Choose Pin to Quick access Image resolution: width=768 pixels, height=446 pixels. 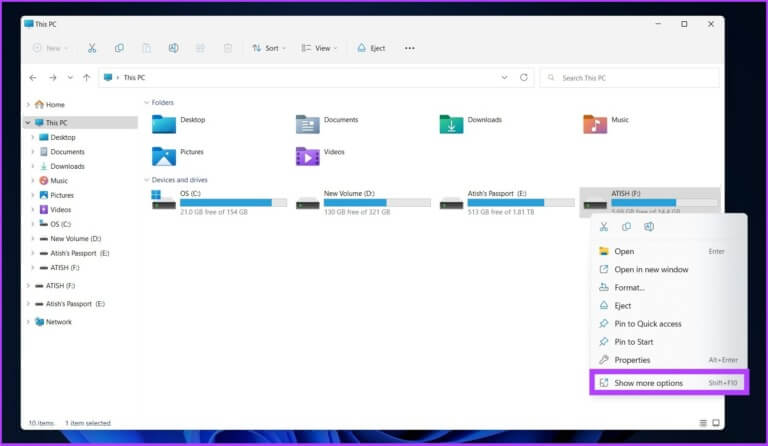point(669,324)
